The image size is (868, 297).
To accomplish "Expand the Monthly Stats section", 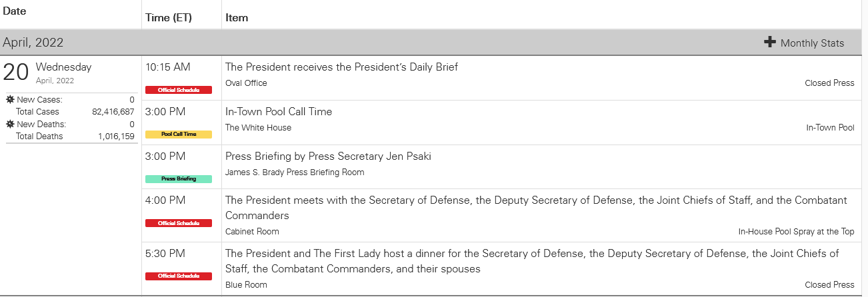I will (x=812, y=43).
